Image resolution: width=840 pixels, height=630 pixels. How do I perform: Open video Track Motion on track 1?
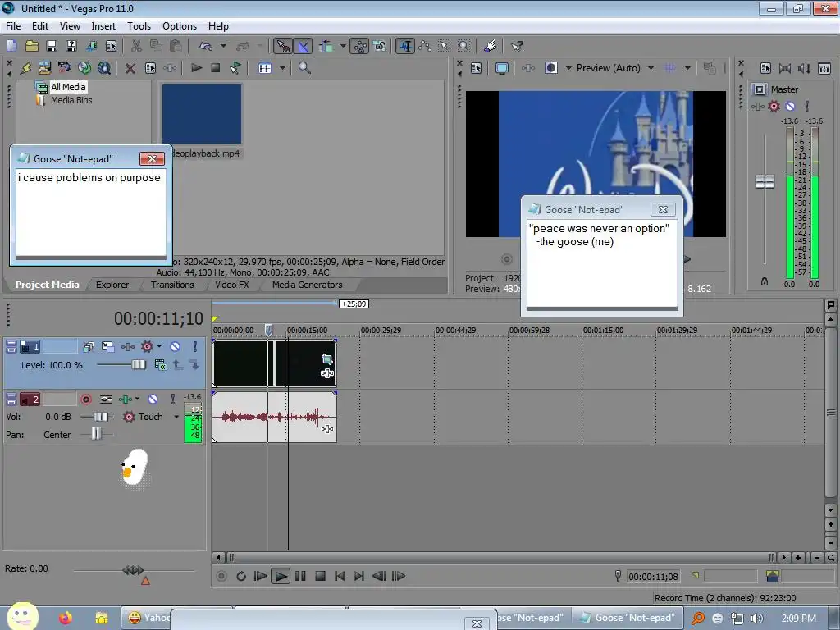pyautogui.click(x=107, y=347)
